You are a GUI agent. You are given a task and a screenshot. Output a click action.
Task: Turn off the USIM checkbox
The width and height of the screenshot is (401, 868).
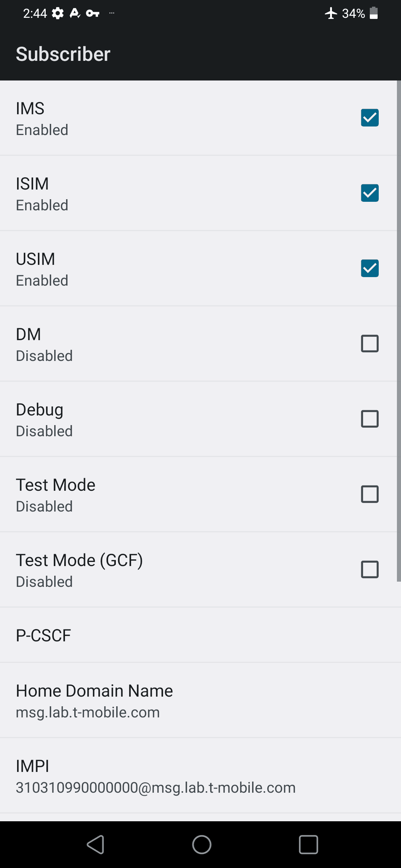[x=369, y=268]
